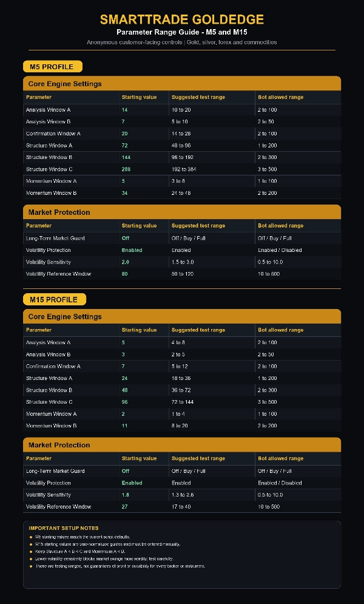364x604 pixels.
Task: Click the "1 to 4" suggested range cell
Action: point(178,414)
